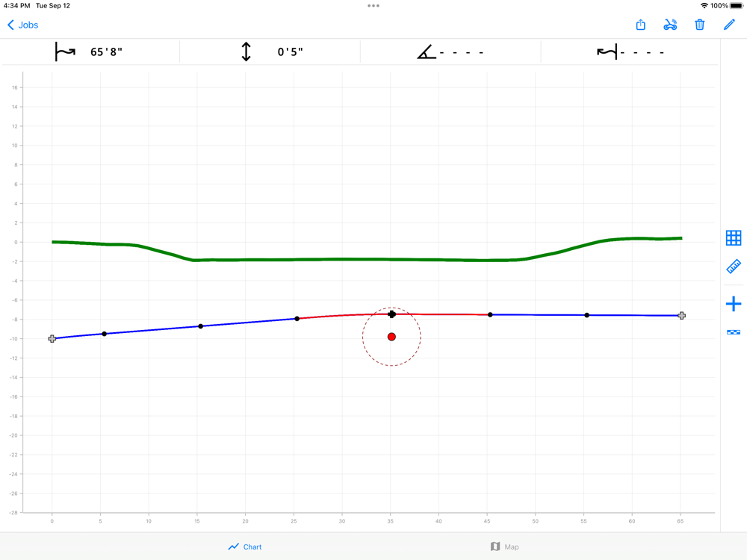The image size is (747, 560).
Task: Select the end cross marker at 65
Action: pos(682,316)
